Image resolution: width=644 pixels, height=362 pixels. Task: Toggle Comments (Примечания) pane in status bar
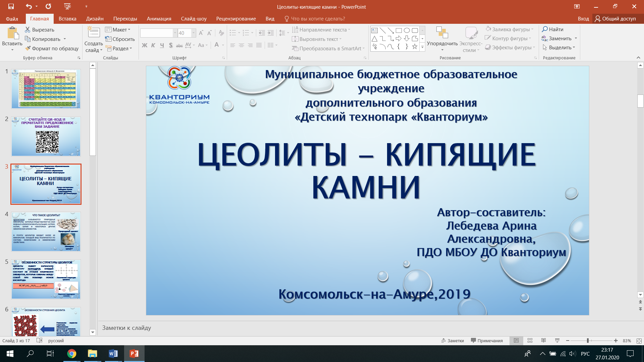click(487, 341)
